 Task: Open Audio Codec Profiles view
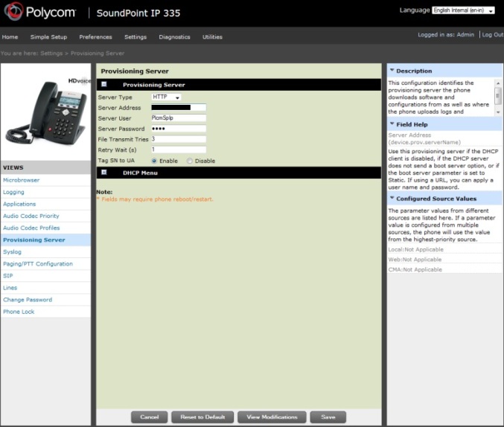(x=31, y=228)
